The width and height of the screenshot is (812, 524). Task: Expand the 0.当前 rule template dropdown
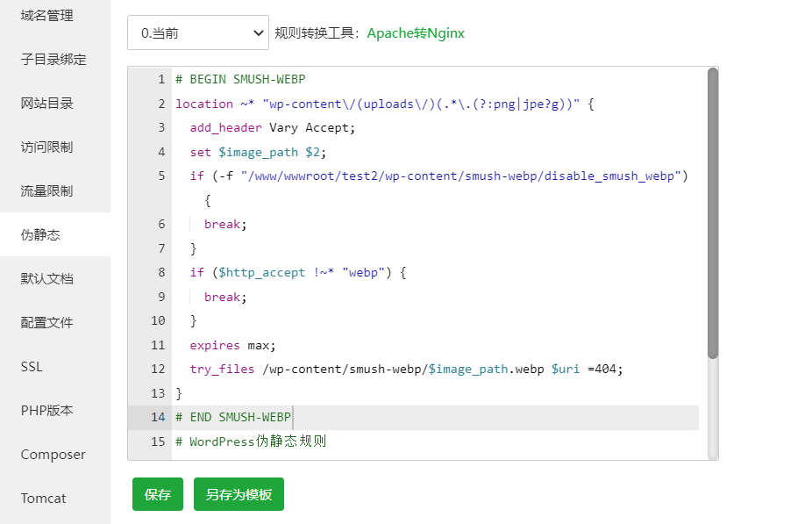click(198, 32)
